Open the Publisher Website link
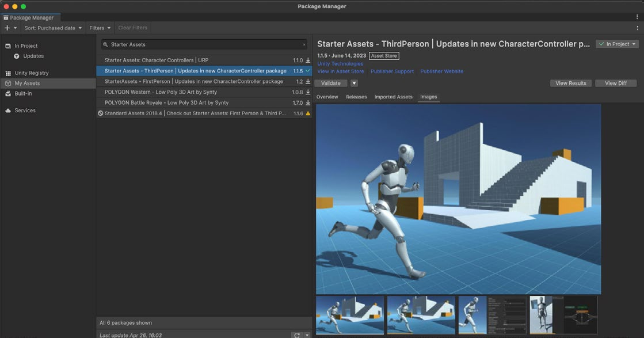Screen dimensions: 644x338 pyautogui.click(x=441, y=71)
